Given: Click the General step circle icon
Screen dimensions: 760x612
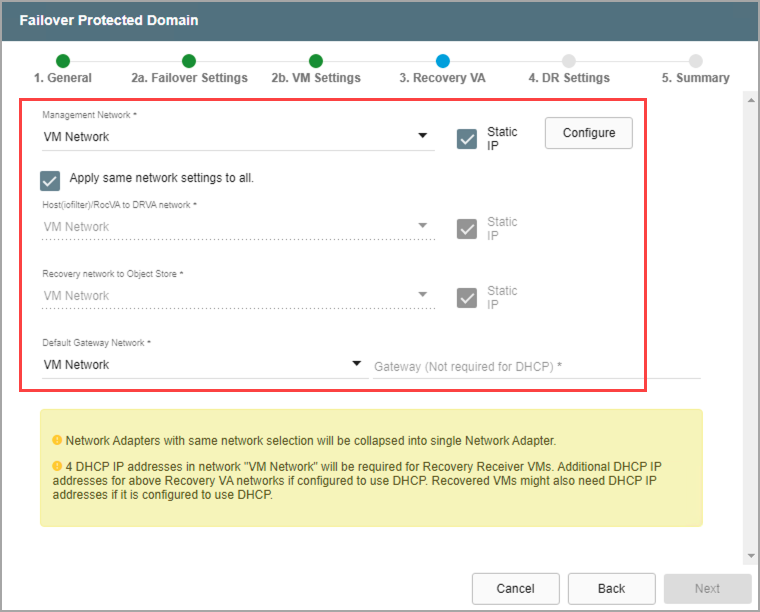Looking at the screenshot, I should click(x=63, y=61).
